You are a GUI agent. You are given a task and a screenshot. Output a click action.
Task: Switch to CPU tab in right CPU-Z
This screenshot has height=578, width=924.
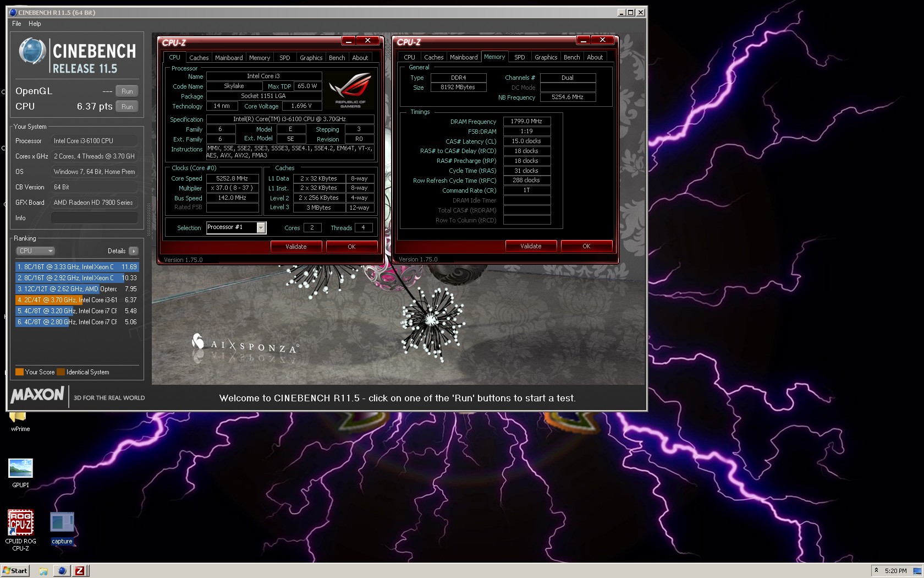coord(409,57)
